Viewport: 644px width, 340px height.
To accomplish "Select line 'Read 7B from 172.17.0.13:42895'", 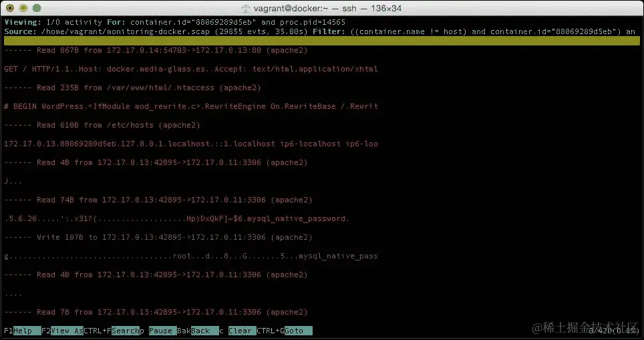I will [156, 312].
